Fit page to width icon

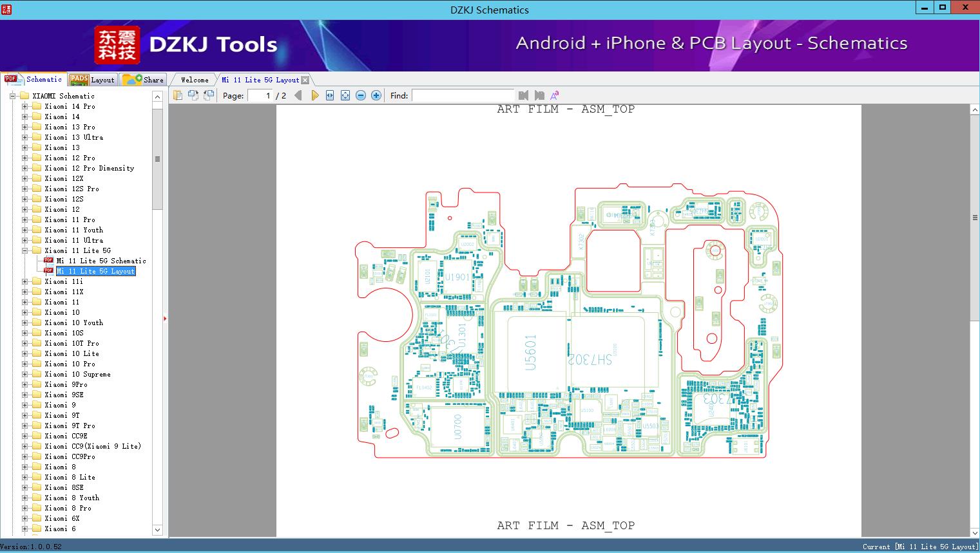[330, 95]
